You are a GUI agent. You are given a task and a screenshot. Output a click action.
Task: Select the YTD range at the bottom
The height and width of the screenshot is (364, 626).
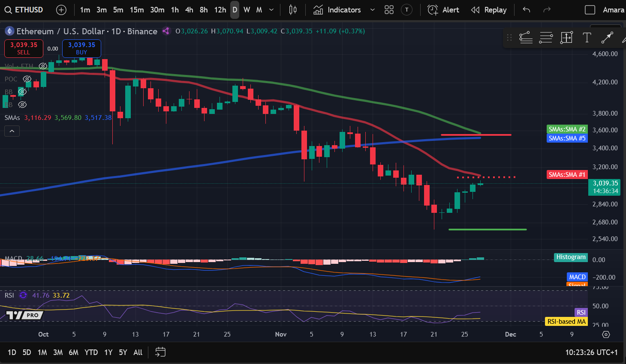(x=91, y=352)
